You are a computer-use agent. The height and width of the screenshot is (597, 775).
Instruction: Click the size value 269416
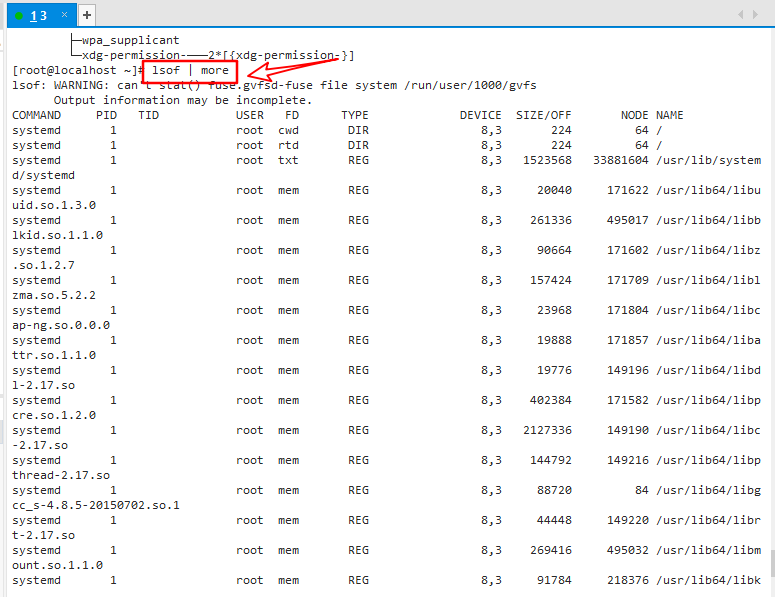[551, 550]
